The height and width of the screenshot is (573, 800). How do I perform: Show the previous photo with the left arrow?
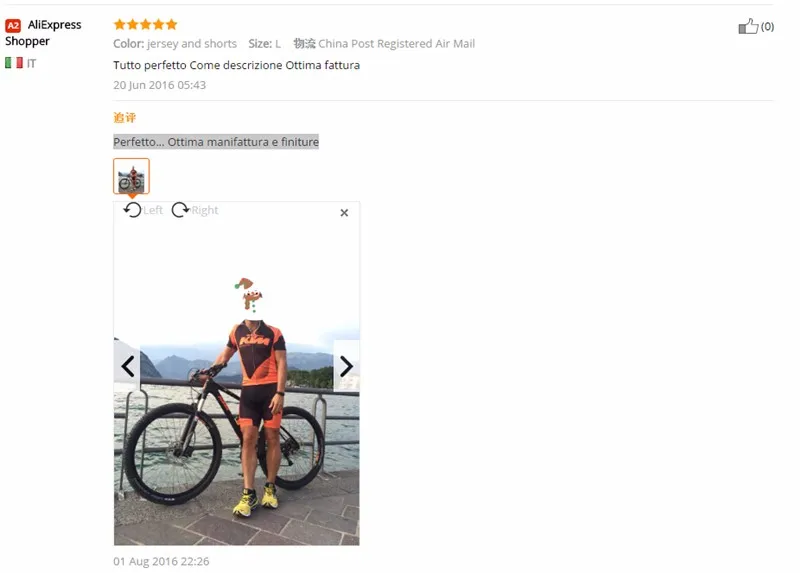127,366
